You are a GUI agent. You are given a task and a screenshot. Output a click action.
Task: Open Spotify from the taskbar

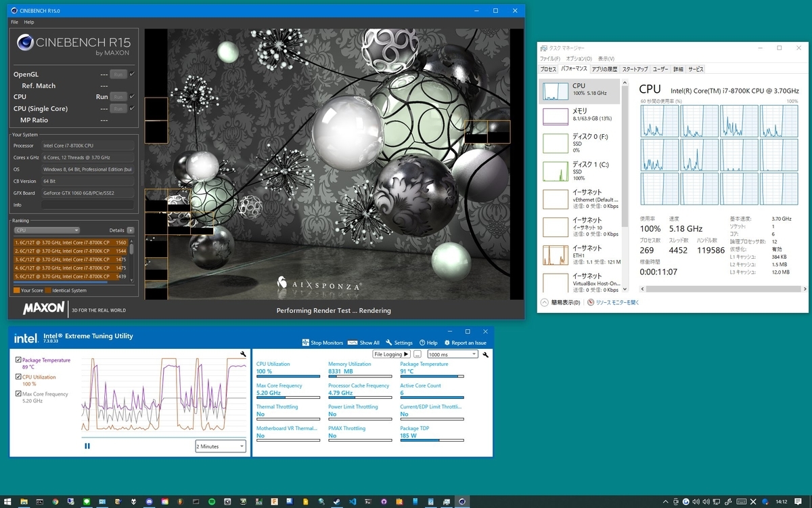212,502
